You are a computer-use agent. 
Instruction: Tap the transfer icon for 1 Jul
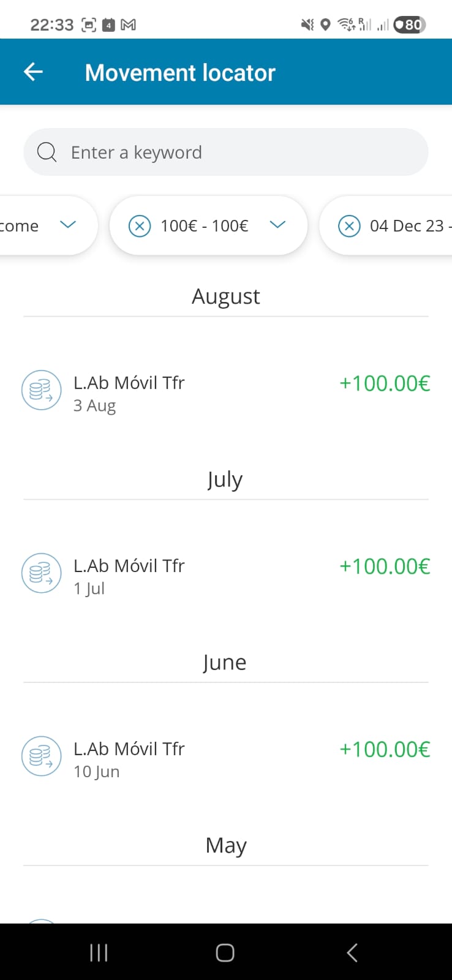[41, 573]
